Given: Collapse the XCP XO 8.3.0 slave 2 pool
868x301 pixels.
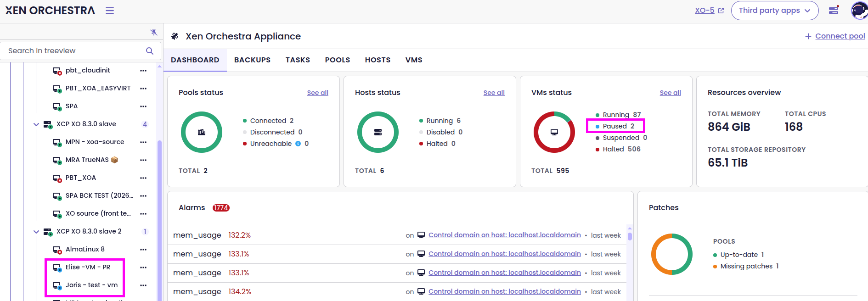Looking at the screenshot, I should (36, 232).
